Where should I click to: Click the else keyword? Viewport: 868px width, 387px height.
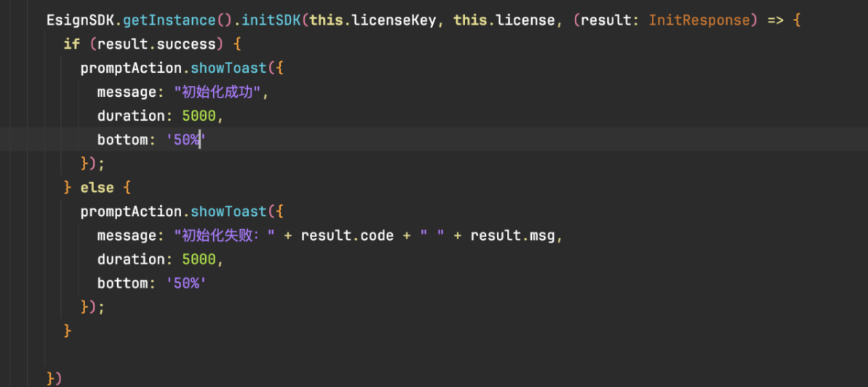(97, 188)
